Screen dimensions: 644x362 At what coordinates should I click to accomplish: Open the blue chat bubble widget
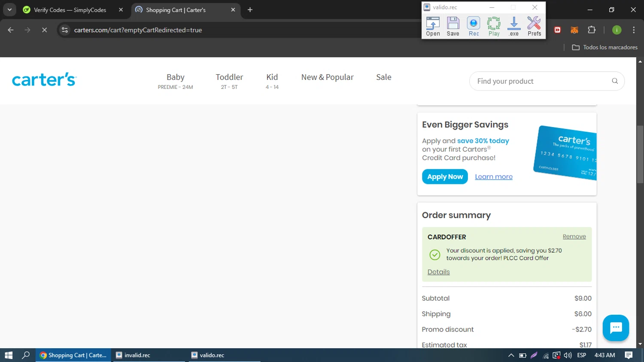click(616, 328)
